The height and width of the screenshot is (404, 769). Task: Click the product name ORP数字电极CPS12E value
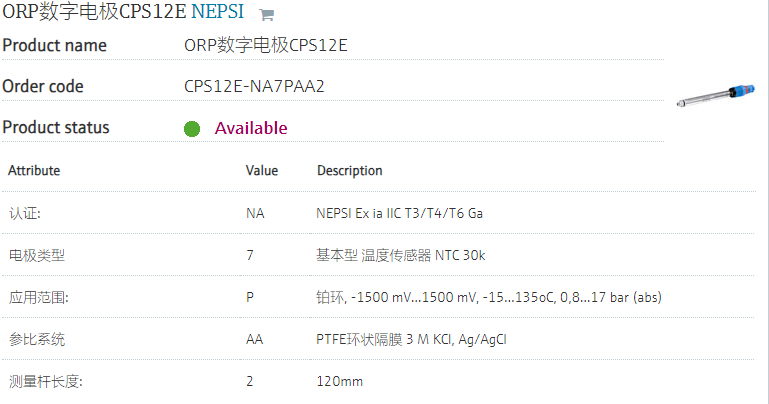click(265, 45)
